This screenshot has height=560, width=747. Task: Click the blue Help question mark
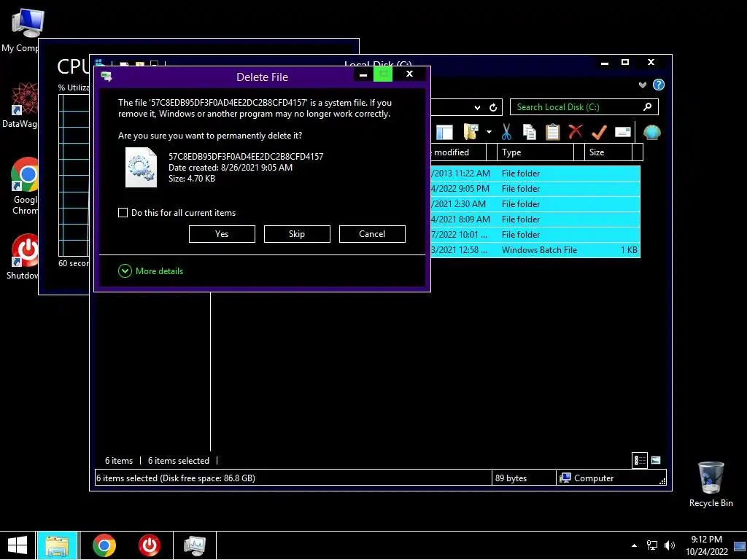(659, 85)
